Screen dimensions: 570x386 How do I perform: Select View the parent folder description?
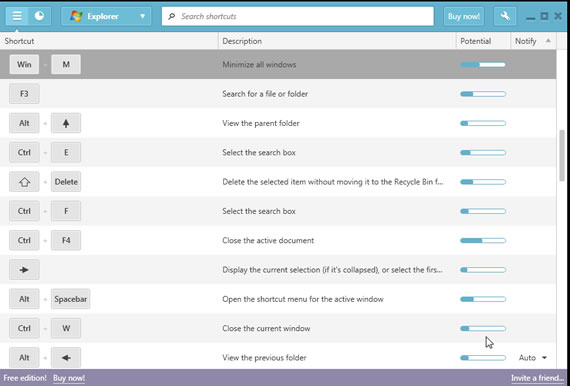click(x=261, y=123)
